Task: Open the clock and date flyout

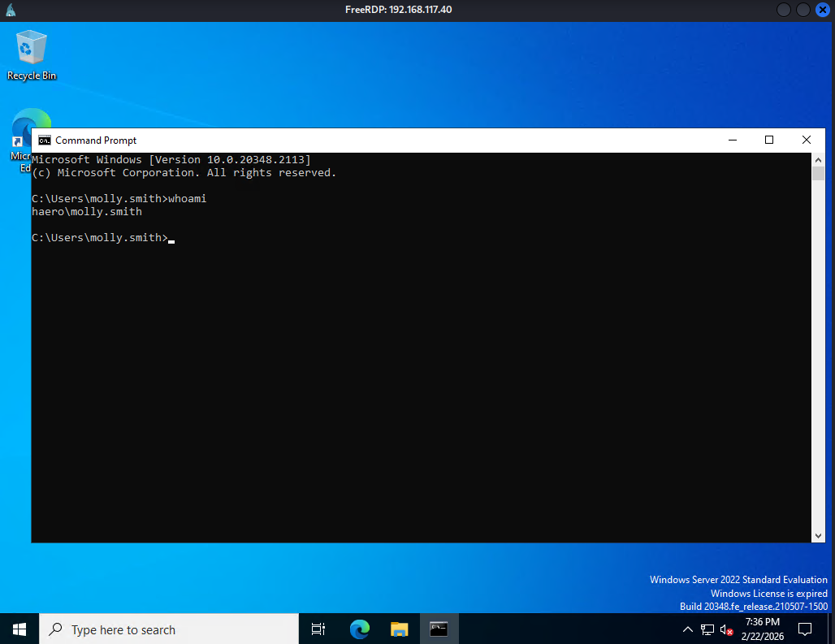Action: pos(761,629)
